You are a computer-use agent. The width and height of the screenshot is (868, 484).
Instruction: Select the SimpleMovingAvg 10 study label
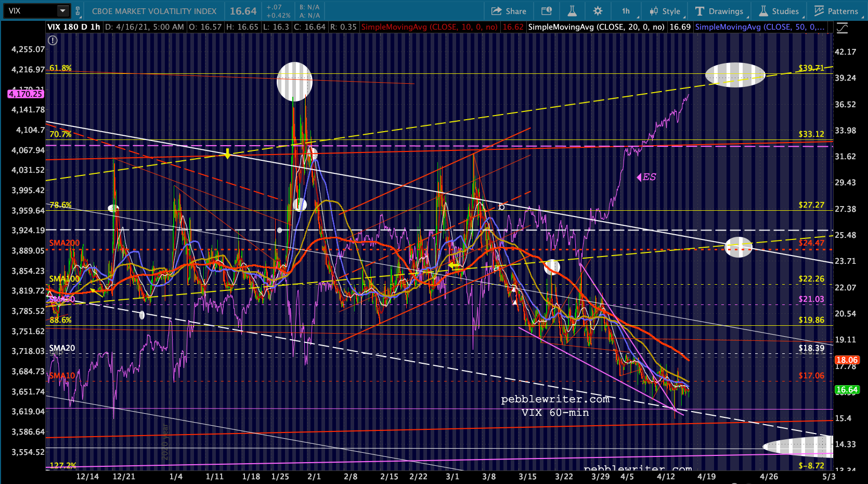(429, 27)
